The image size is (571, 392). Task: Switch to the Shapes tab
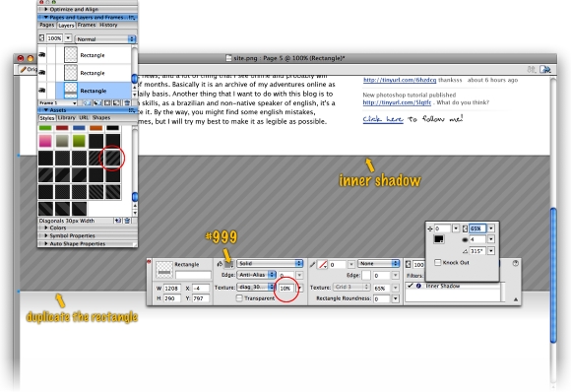101,117
